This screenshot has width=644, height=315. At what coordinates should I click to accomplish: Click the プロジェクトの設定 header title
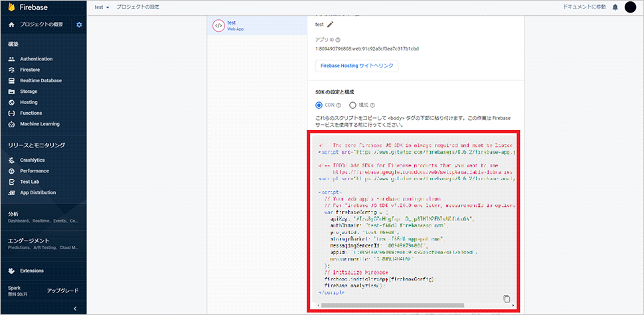click(138, 7)
